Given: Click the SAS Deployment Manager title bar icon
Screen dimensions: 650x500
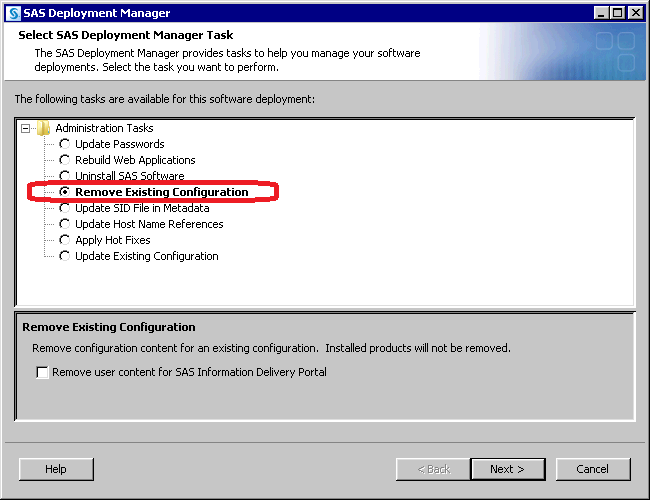Looking at the screenshot, I should pos(12,13).
